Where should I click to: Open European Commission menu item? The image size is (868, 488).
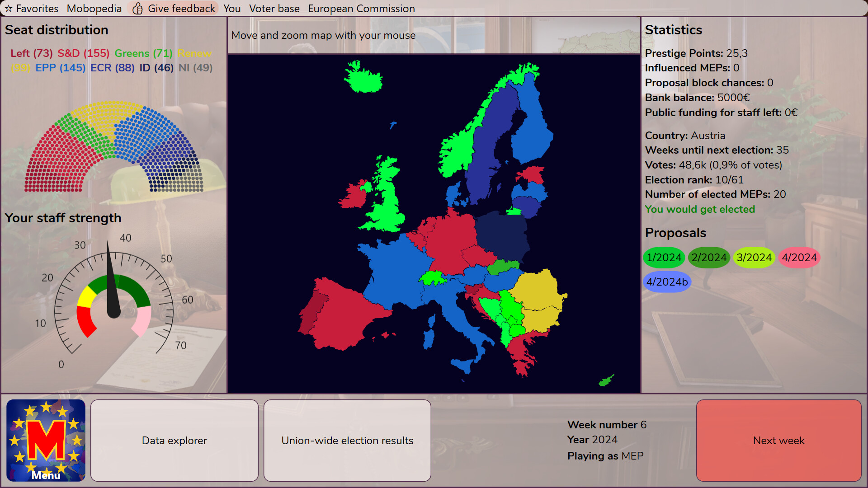point(361,9)
